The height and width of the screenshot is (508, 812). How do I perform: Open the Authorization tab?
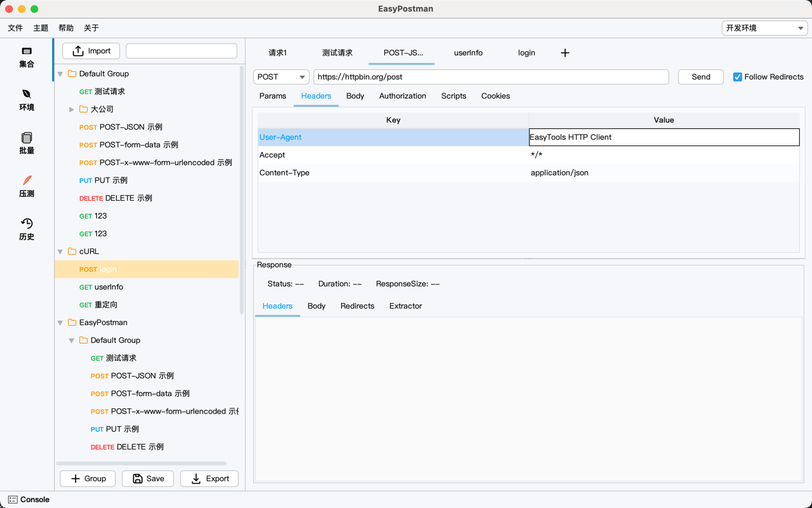[403, 96]
